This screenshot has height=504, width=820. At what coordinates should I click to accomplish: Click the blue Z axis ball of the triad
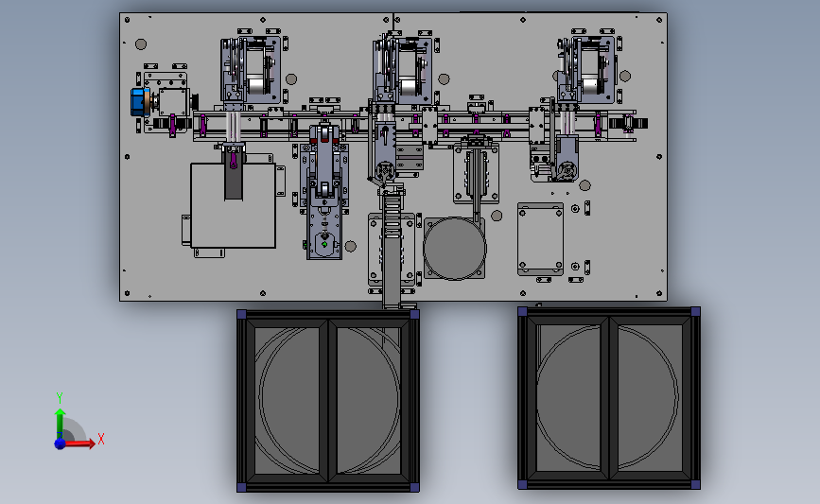coord(61,443)
